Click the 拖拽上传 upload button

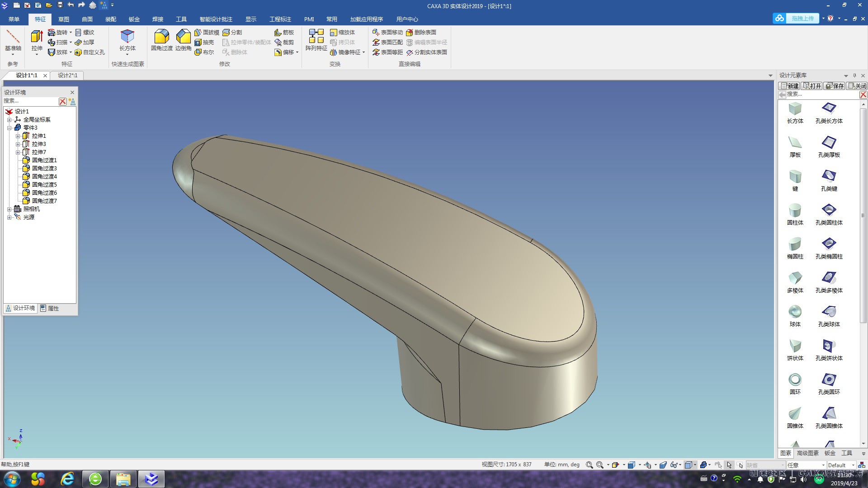802,19
